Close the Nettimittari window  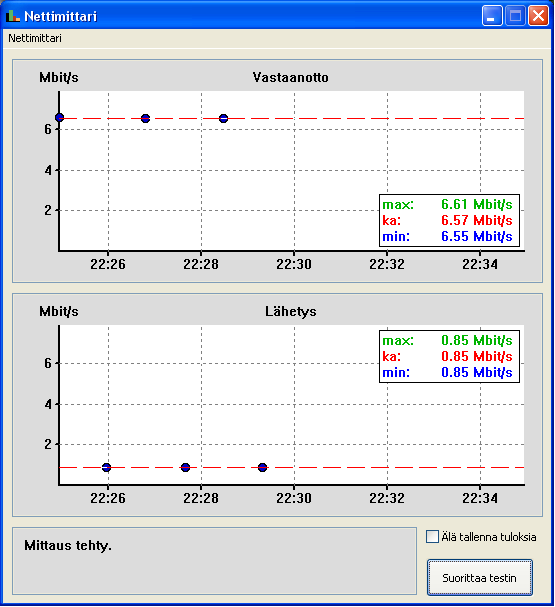pos(538,16)
